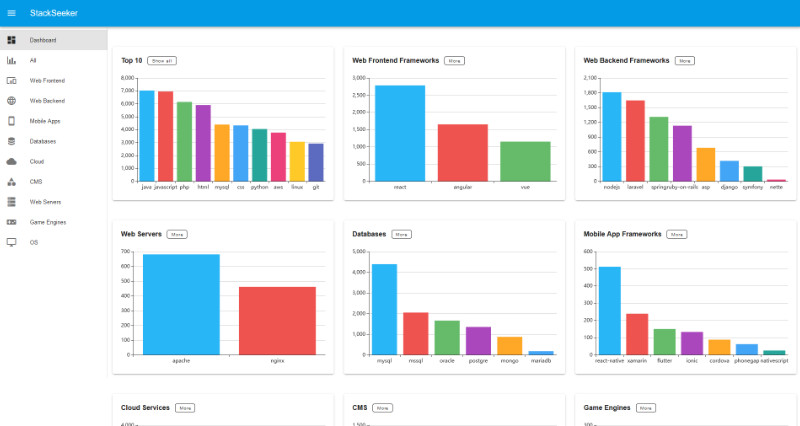Screen dimensions: 800x426
Task: Click the react-native bar in mobile chart
Action: tap(610, 311)
